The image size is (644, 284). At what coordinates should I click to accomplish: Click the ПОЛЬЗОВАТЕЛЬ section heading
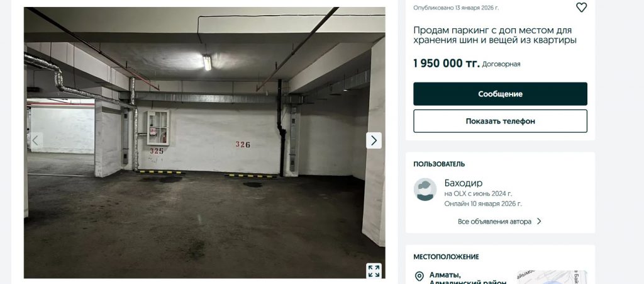[439, 164]
